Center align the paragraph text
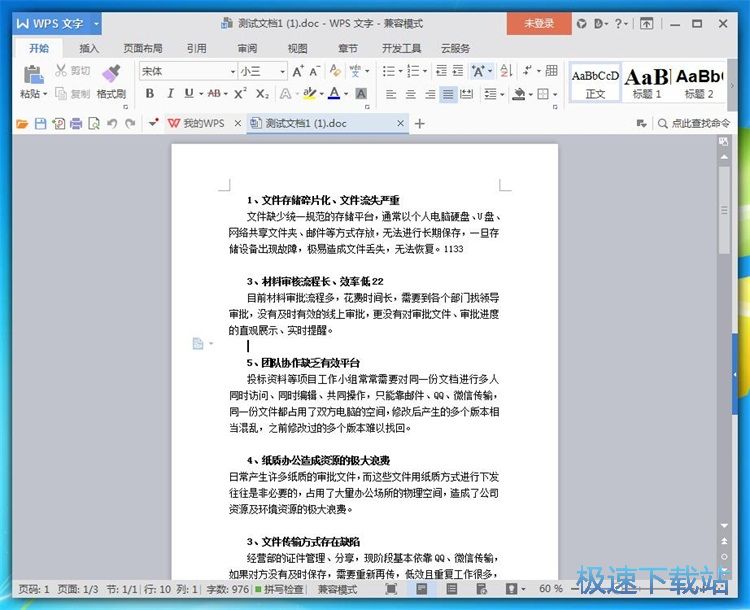 pos(410,94)
